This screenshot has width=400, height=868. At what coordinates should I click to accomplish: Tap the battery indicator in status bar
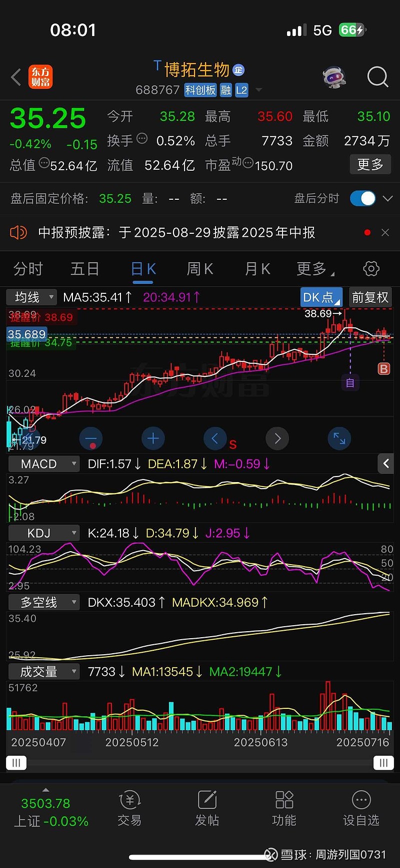click(x=352, y=30)
